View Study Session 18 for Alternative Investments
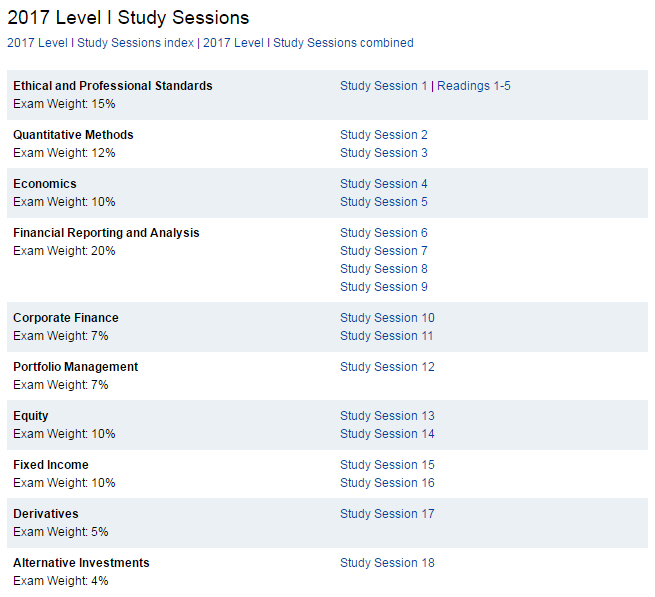Screen dimensions: 655x597 point(387,563)
